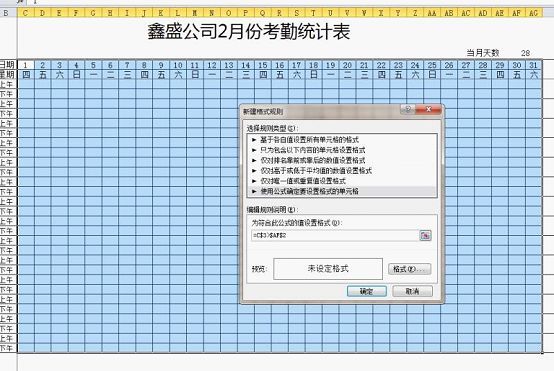The width and height of the screenshot is (554, 371).
Task: Click the weekday cell below date 31
Action: click(x=534, y=75)
